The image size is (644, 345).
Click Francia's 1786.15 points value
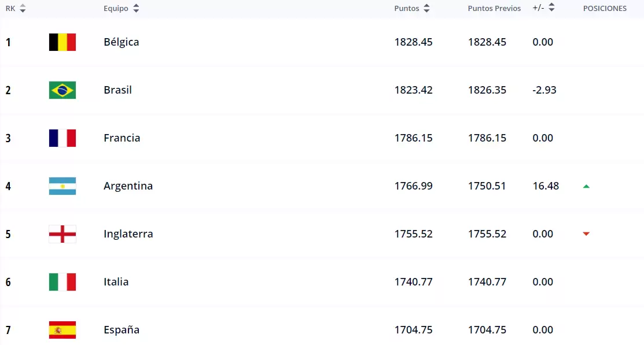pyautogui.click(x=413, y=138)
